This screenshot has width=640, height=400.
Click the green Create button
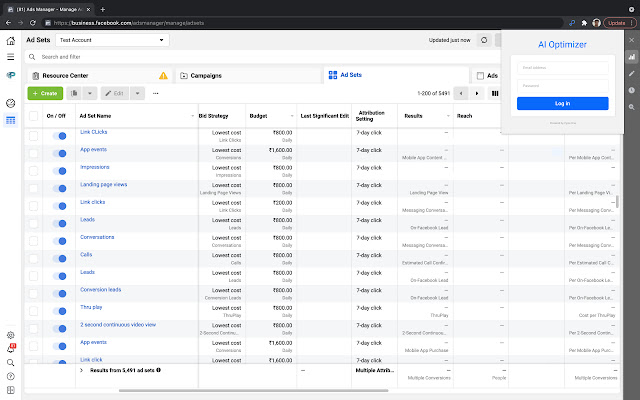coord(45,93)
